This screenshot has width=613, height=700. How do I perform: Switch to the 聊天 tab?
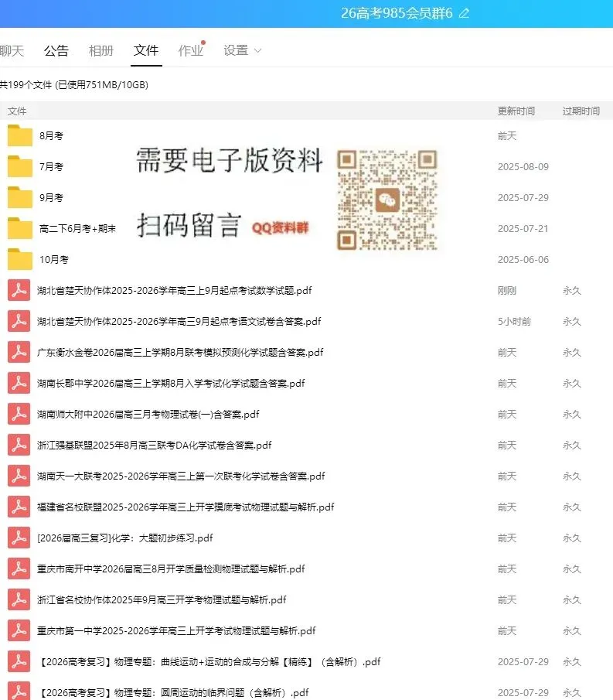coord(12,50)
